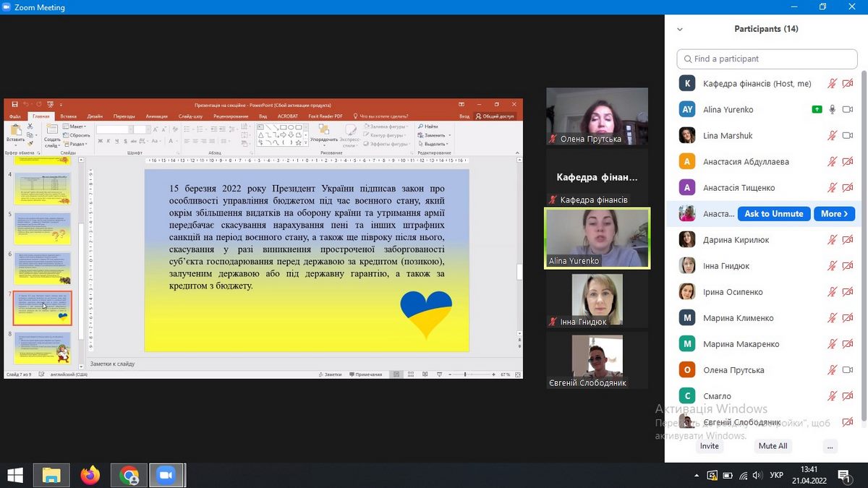Select slide 8 thumbnail in shared PowerPoint
This screenshot has height=488, width=868.
pyautogui.click(x=43, y=348)
